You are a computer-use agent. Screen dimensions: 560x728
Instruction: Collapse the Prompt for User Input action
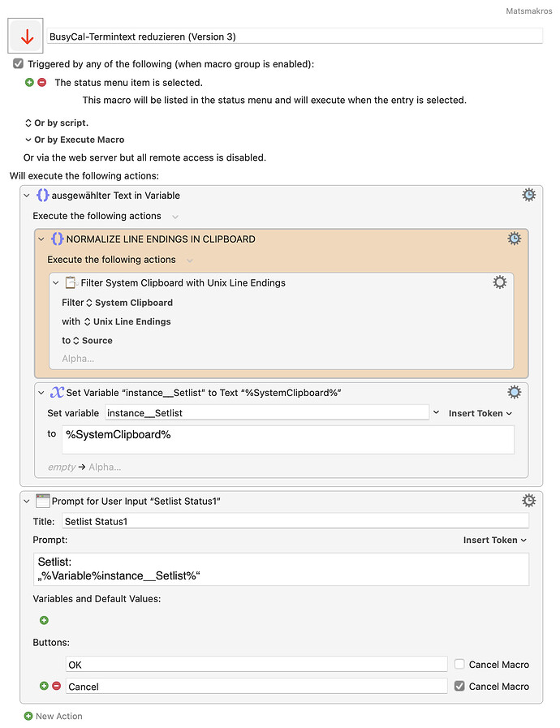27,502
